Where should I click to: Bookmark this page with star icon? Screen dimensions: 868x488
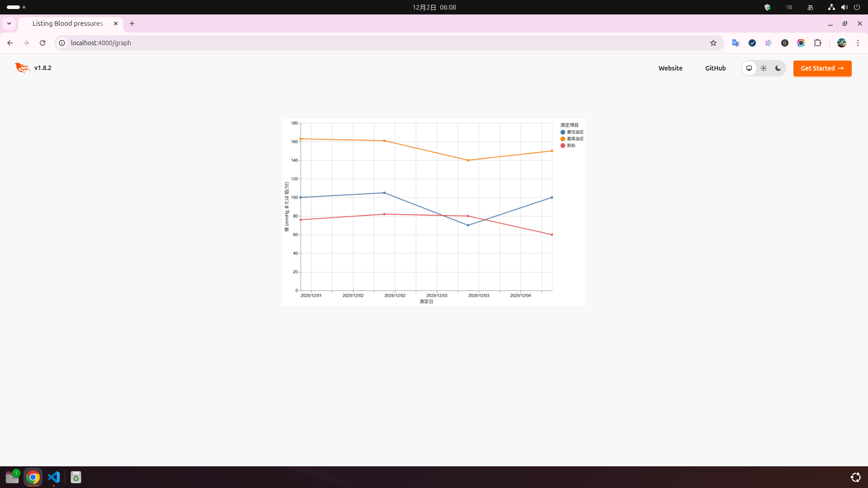(713, 43)
